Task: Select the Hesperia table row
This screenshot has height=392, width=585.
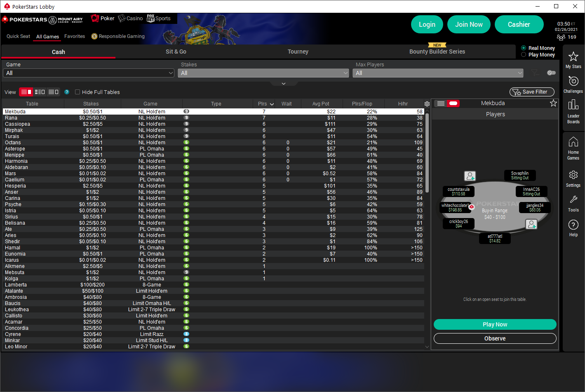Action: coord(213,186)
